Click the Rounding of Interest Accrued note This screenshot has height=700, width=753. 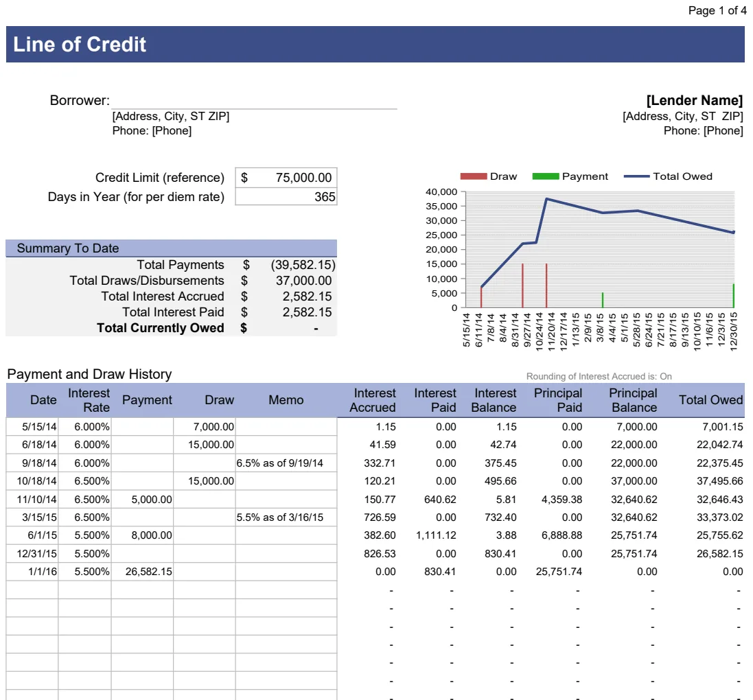[599, 376]
